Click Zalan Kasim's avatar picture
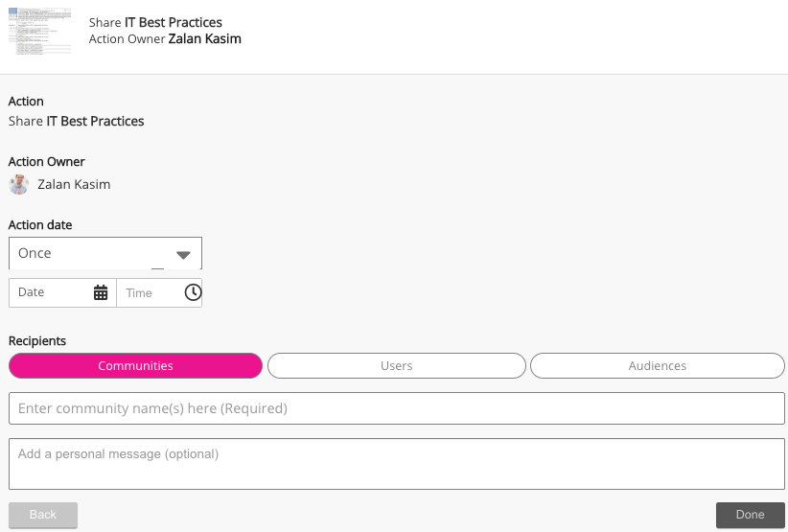788x532 pixels. click(19, 184)
